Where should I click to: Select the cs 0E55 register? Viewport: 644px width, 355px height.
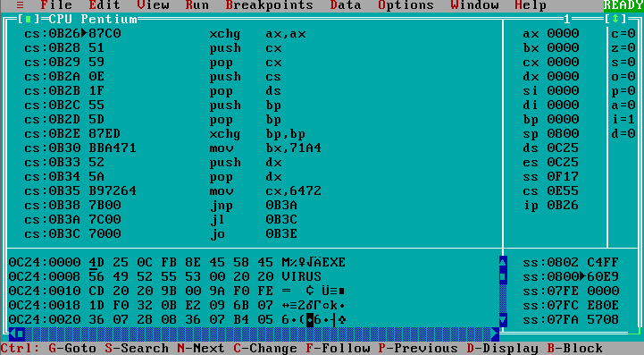click(551, 190)
